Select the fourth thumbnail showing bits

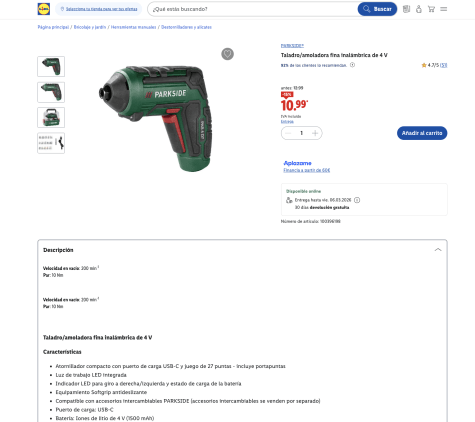tap(51, 143)
